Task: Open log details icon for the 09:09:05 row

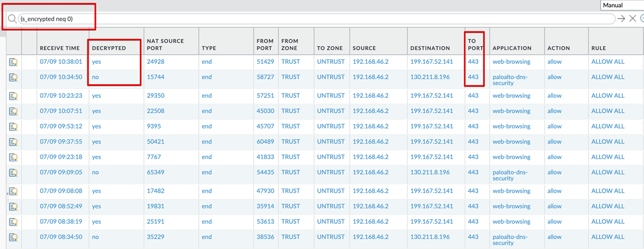Action: [x=13, y=172]
